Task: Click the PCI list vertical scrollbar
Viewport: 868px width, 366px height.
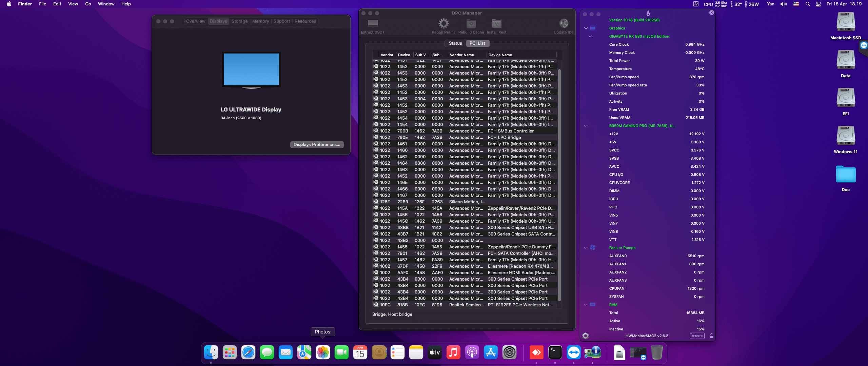Action: click(559, 185)
